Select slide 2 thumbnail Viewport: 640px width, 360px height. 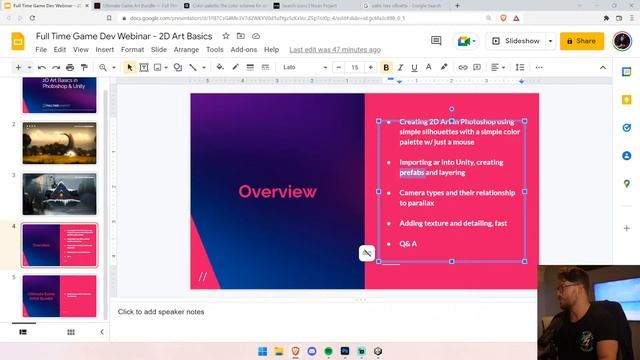pyautogui.click(x=60, y=143)
